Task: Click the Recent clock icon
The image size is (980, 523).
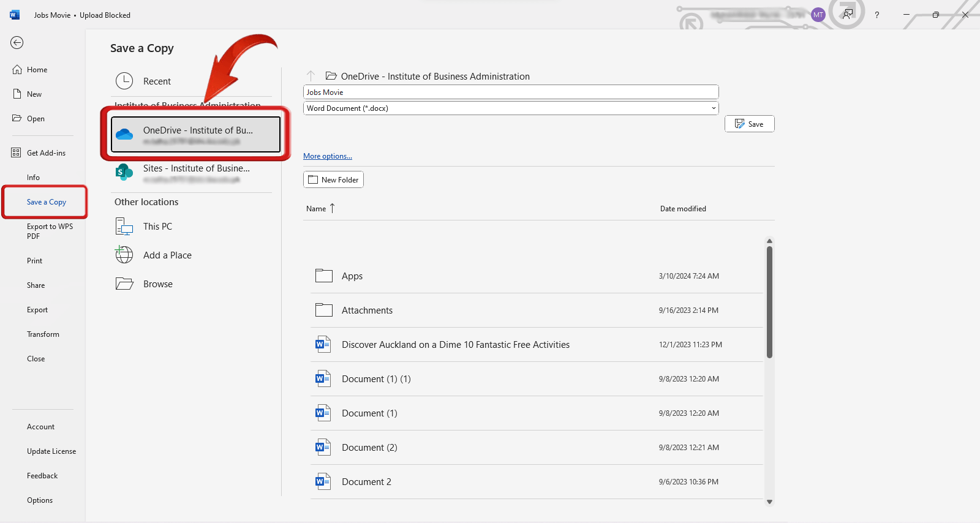Action: [124, 81]
